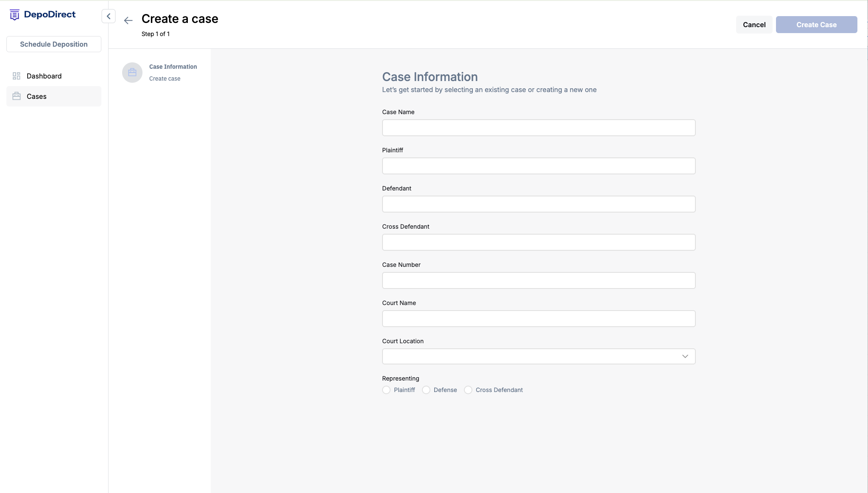Click the Case Information step label
The width and height of the screenshot is (868, 493).
pyautogui.click(x=173, y=67)
